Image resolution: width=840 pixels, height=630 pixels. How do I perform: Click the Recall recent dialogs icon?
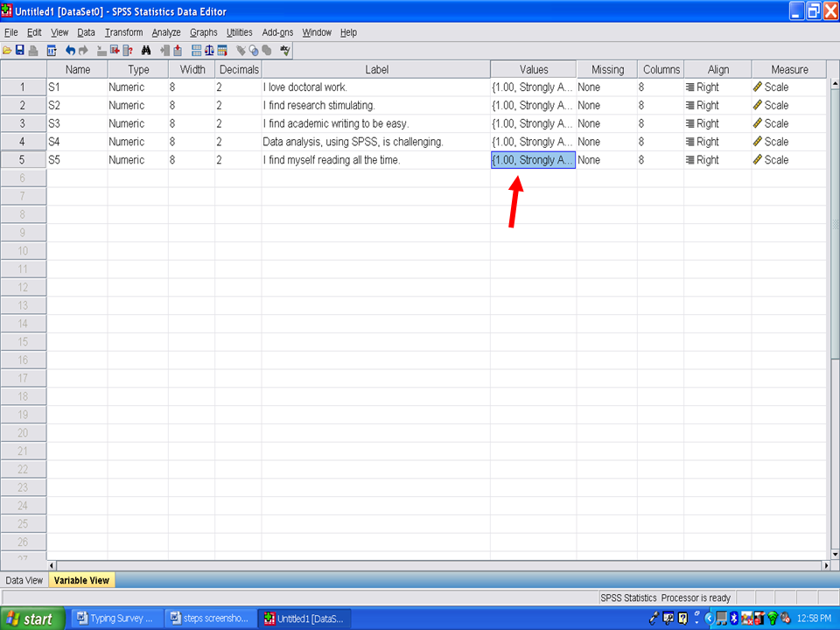(x=52, y=51)
